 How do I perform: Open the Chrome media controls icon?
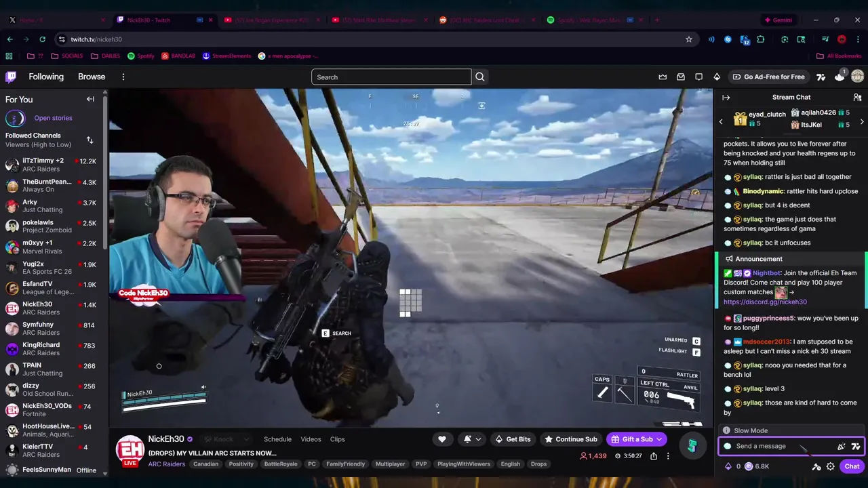[x=825, y=39]
